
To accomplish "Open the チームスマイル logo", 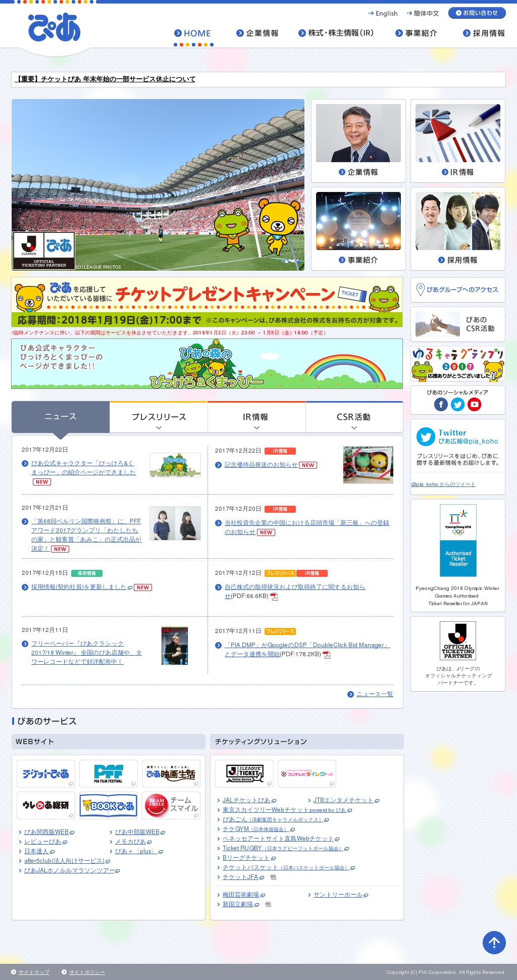I will coord(171,805).
